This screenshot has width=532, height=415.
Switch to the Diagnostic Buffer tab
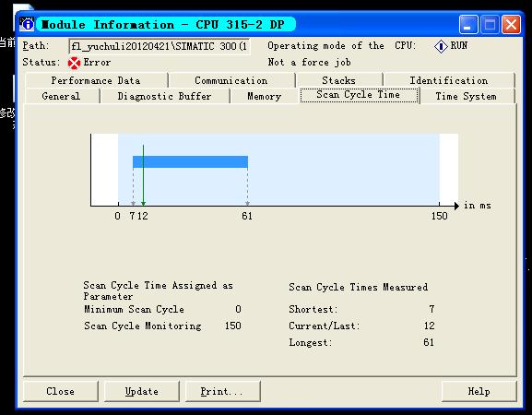[x=164, y=96]
